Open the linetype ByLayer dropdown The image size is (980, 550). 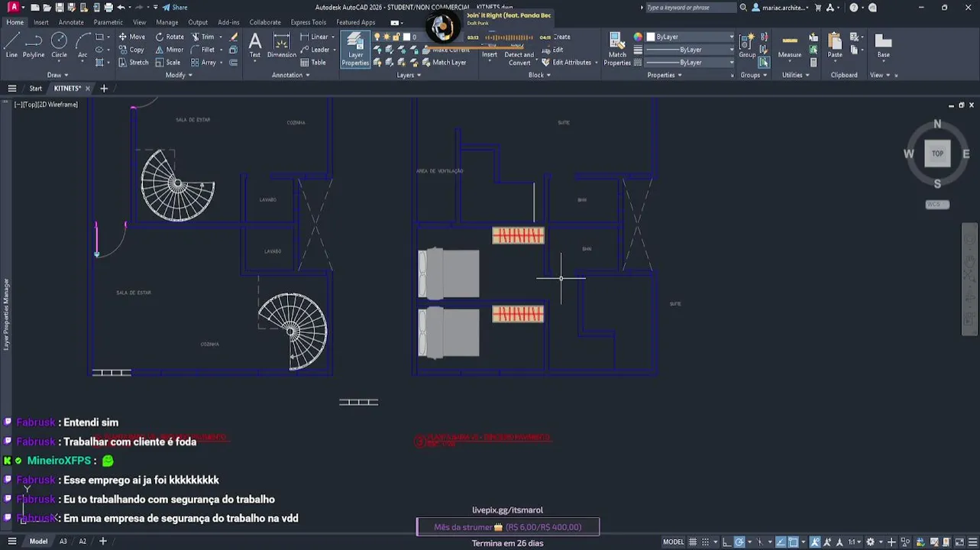pos(690,63)
